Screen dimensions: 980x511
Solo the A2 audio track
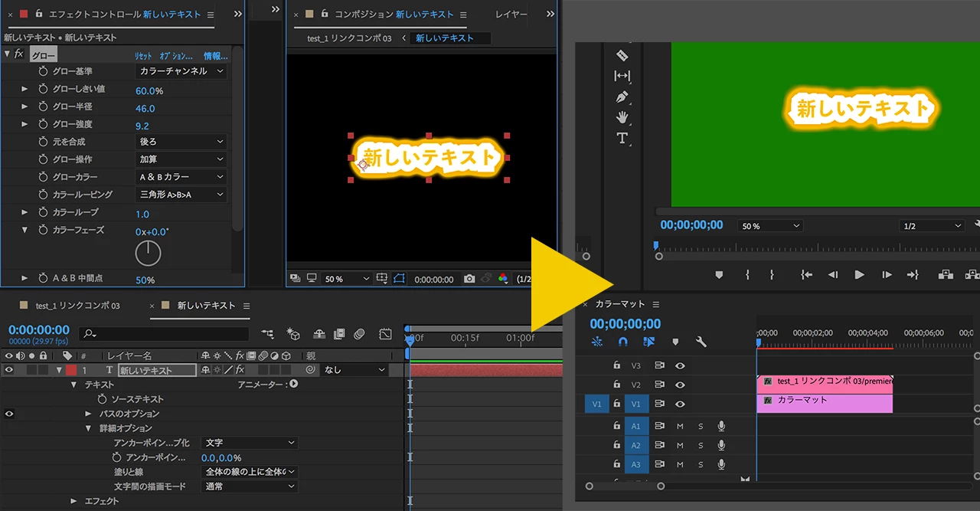point(701,445)
